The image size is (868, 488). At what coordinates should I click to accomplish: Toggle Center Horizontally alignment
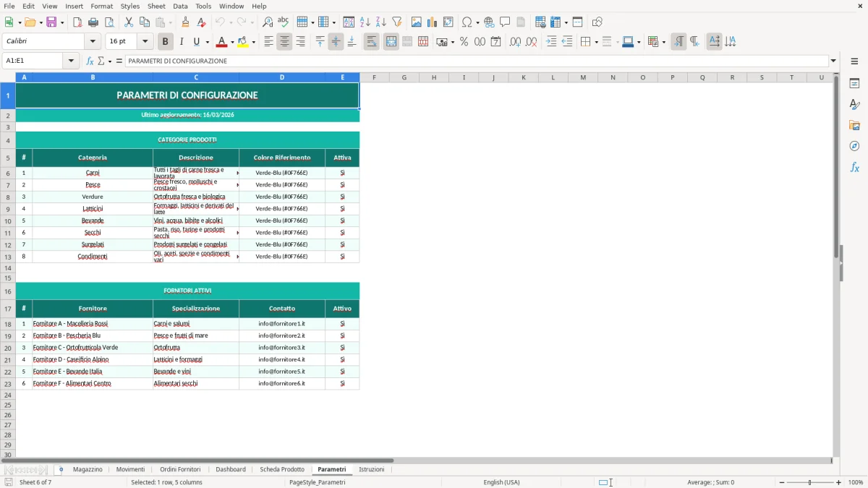(284, 42)
